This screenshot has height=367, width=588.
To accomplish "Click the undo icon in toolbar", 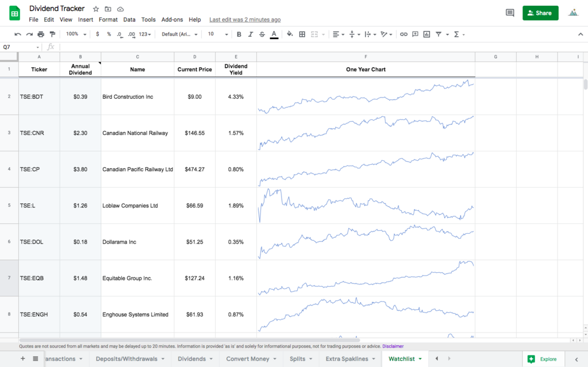I will click(18, 34).
